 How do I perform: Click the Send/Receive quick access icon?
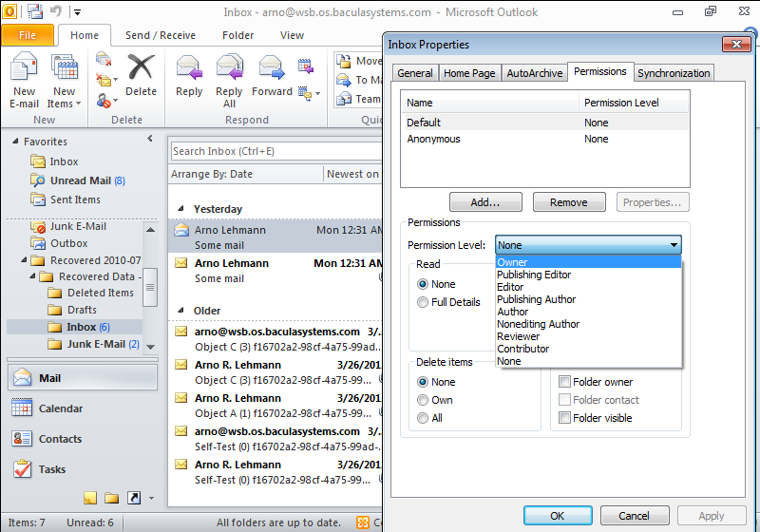click(x=35, y=11)
